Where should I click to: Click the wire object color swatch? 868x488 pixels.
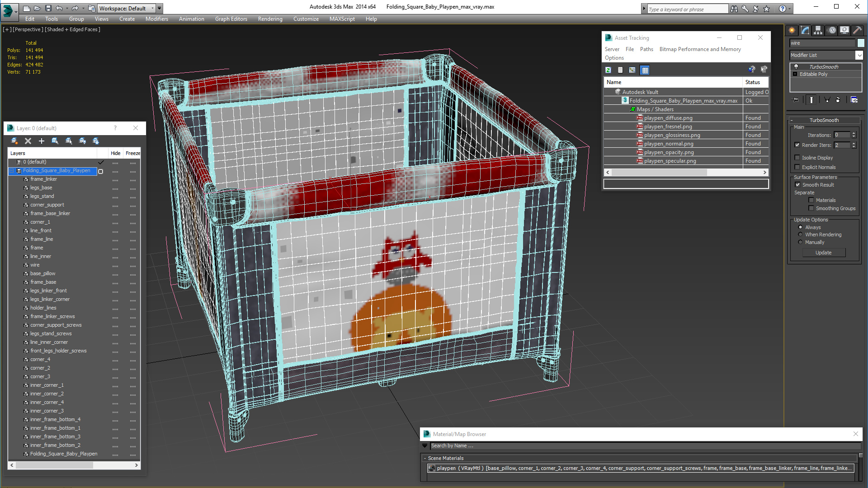click(x=861, y=43)
